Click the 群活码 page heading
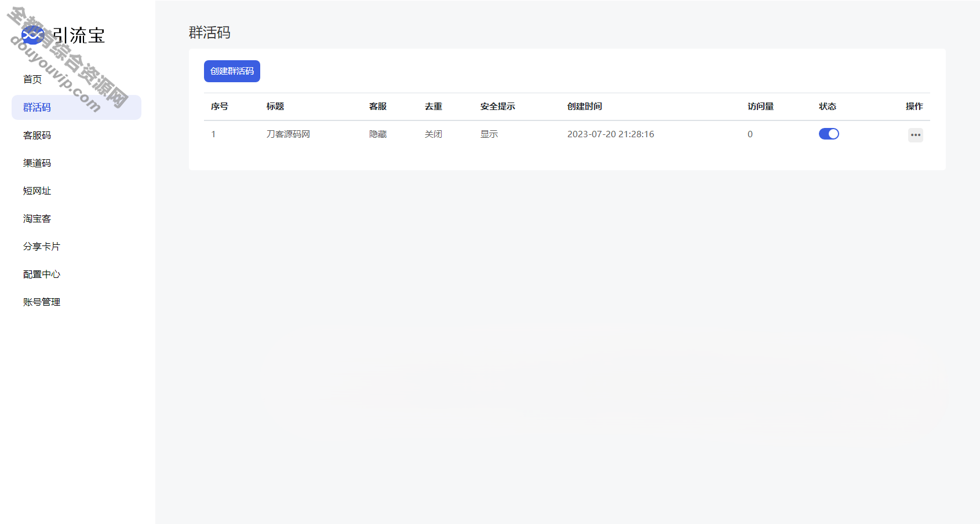 pos(210,33)
